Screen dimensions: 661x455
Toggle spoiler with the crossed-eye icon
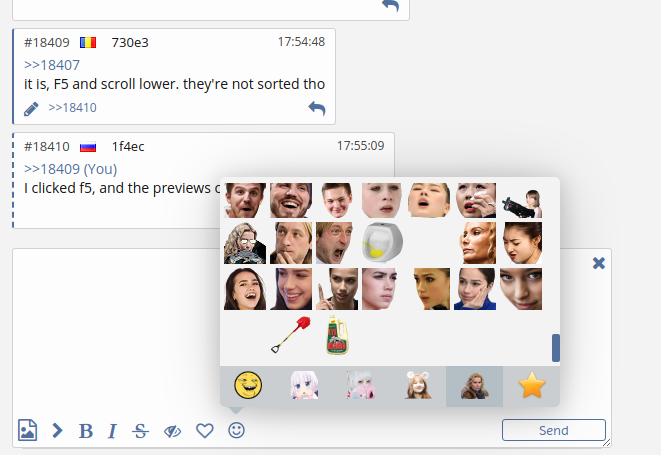coord(172,431)
